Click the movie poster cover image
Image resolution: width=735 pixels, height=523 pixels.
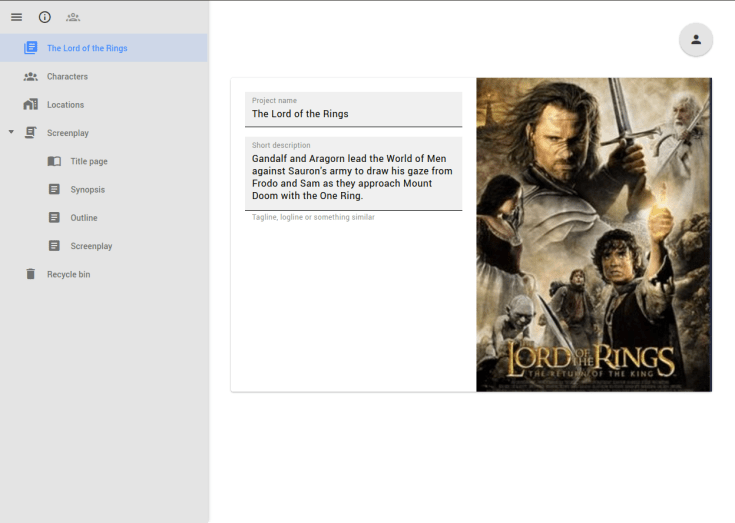pyautogui.click(x=593, y=235)
